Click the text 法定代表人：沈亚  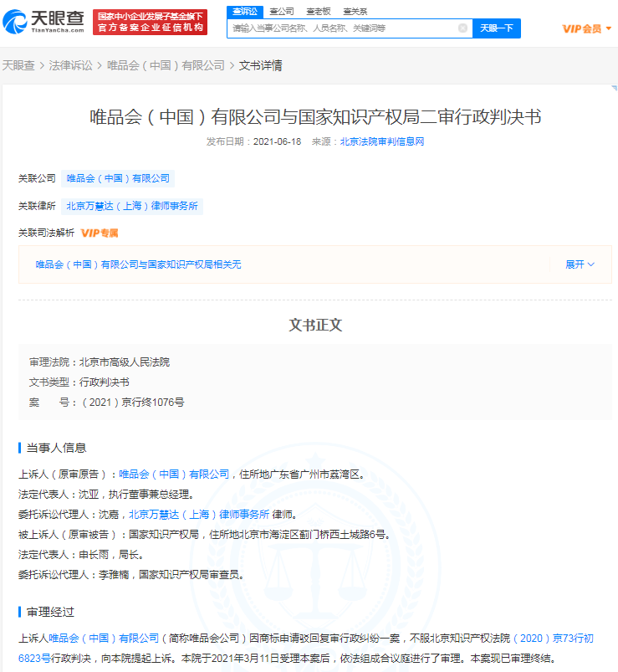click(59, 494)
